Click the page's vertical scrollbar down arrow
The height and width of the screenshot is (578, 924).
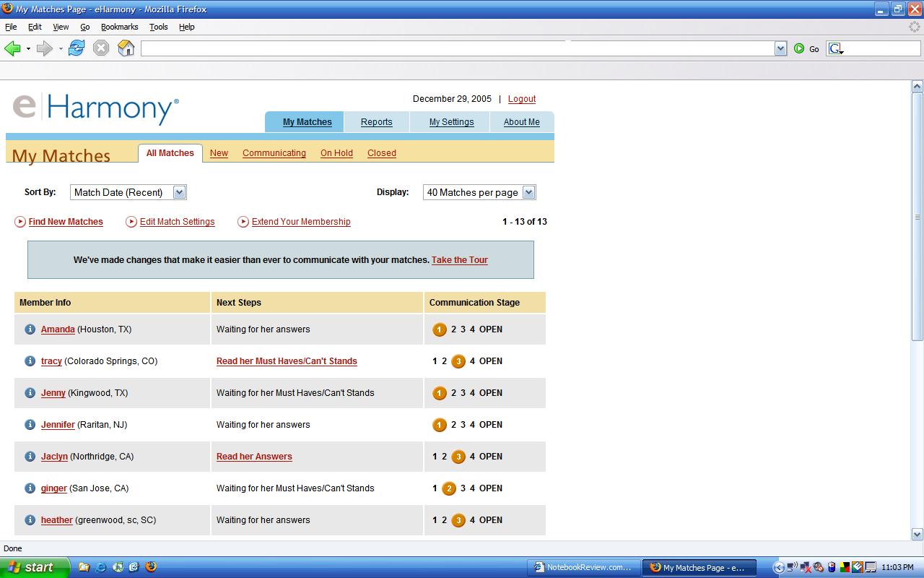tap(918, 535)
